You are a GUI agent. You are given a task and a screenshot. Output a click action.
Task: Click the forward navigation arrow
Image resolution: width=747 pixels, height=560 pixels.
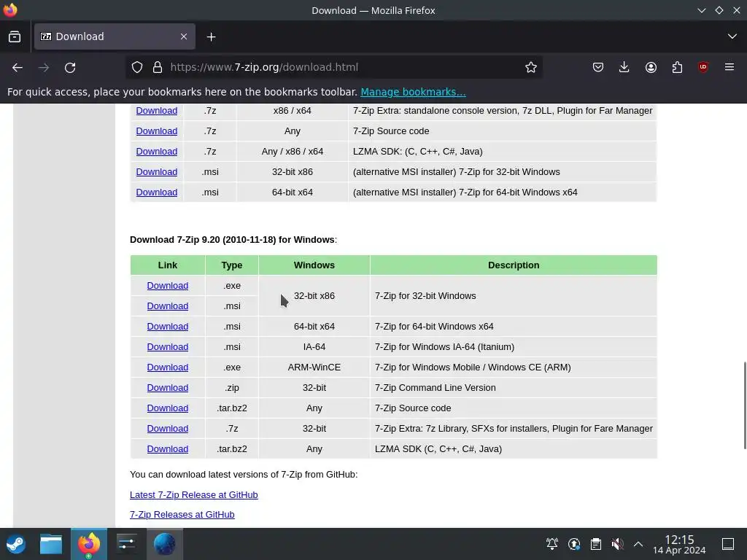[x=44, y=68]
